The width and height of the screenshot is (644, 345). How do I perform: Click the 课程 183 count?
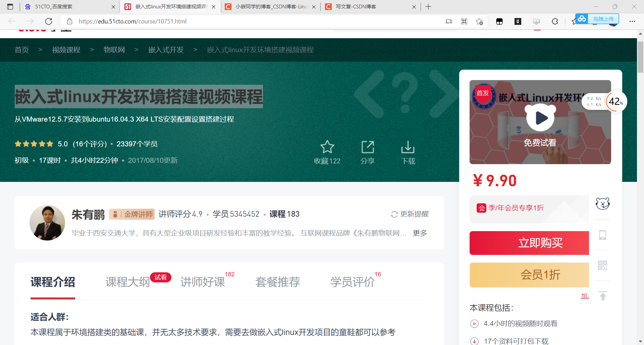coord(284,214)
